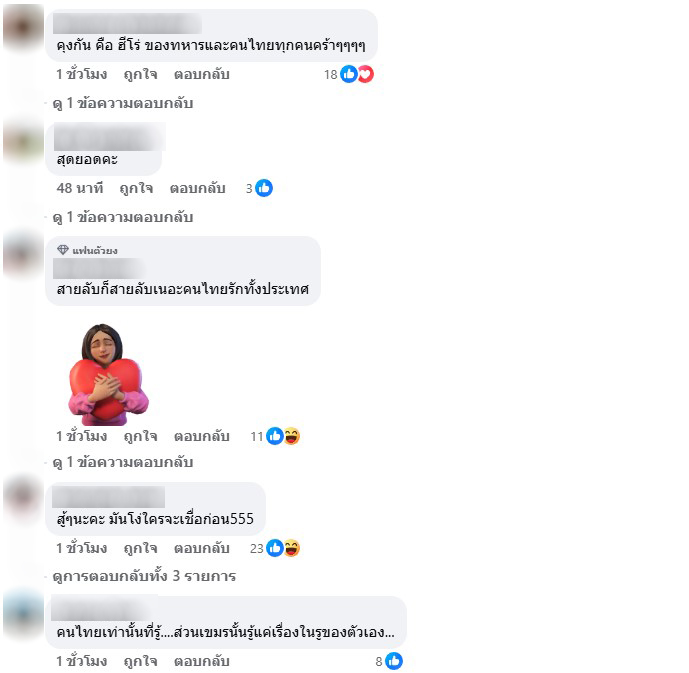
Task: Open the 48 นาที timestamp link
Action: (80, 188)
